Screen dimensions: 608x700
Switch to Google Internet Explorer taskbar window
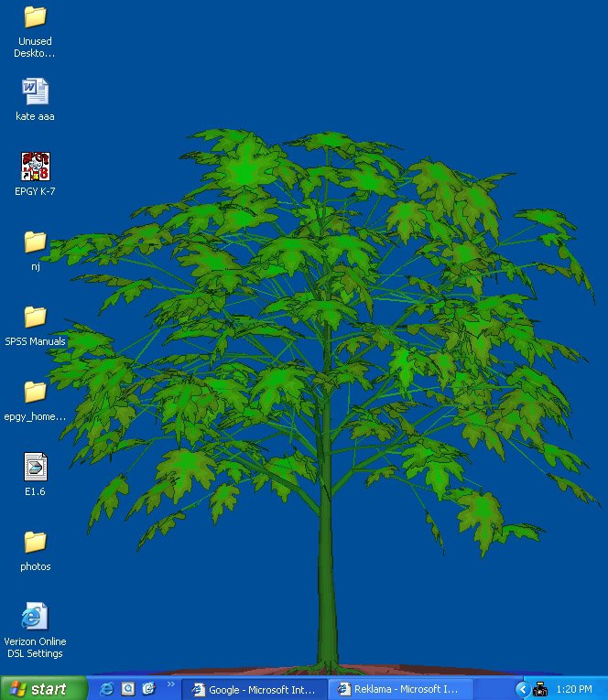255,690
